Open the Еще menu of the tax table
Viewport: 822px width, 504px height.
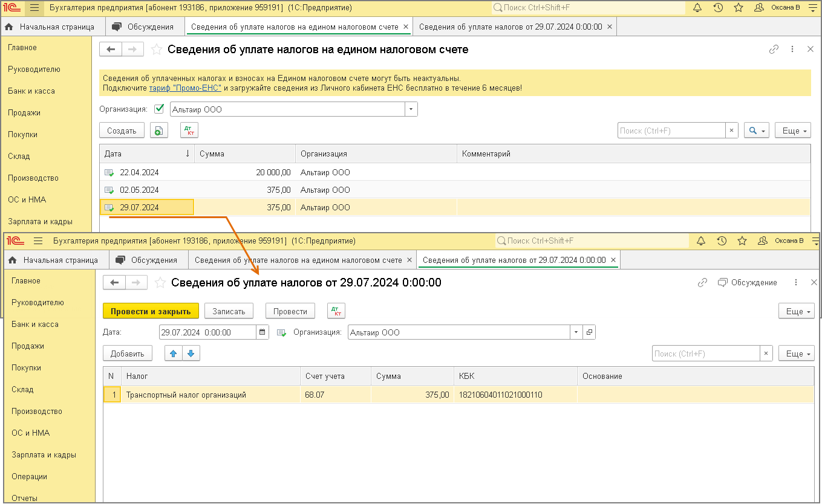point(796,354)
